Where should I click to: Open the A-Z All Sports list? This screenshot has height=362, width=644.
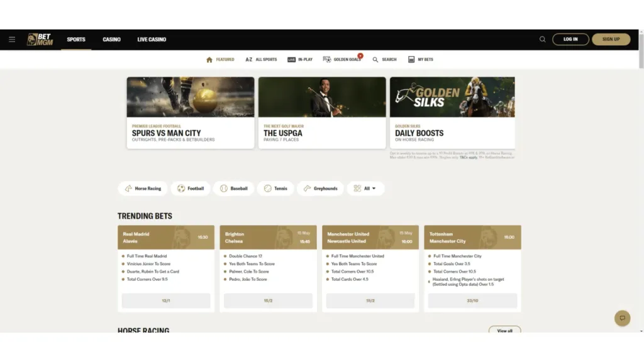tap(261, 60)
